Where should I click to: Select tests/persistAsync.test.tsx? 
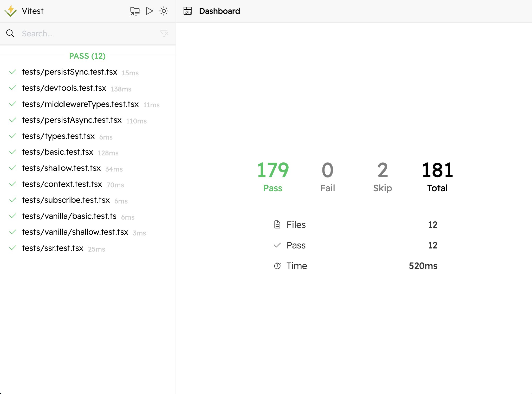point(72,120)
